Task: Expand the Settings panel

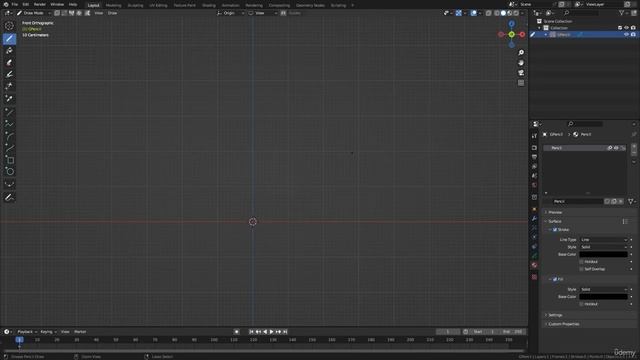Action: [555, 316]
